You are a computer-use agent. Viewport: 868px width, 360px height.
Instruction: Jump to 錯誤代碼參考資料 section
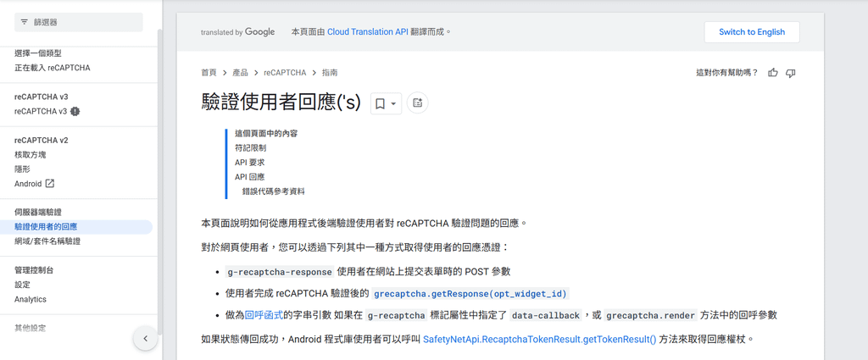coord(274,191)
